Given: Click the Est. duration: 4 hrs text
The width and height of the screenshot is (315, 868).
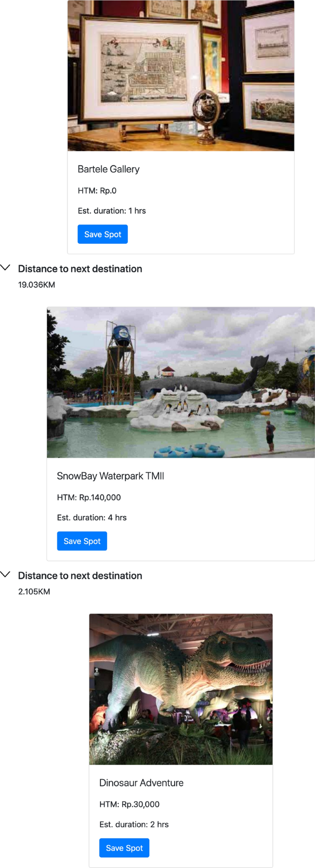Looking at the screenshot, I should tap(92, 518).
